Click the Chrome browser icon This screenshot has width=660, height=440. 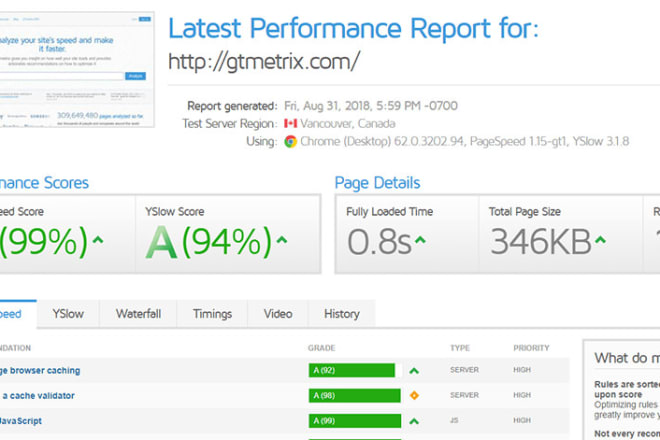(290, 141)
